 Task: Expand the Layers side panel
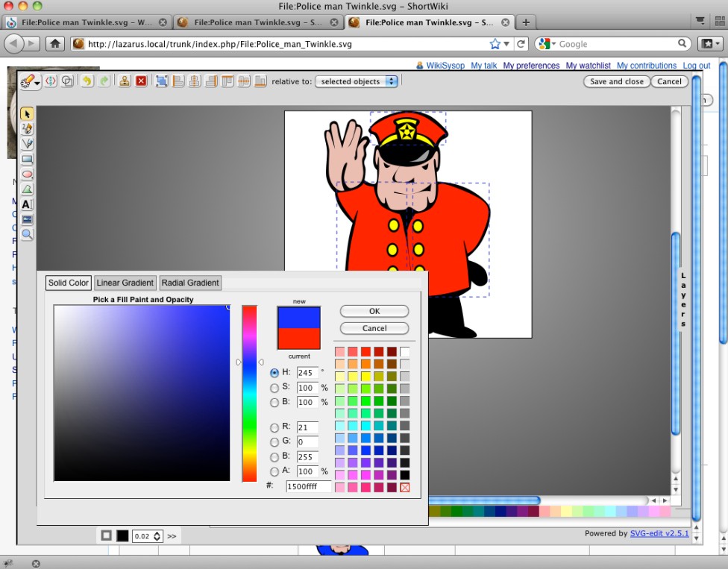point(683,300)
